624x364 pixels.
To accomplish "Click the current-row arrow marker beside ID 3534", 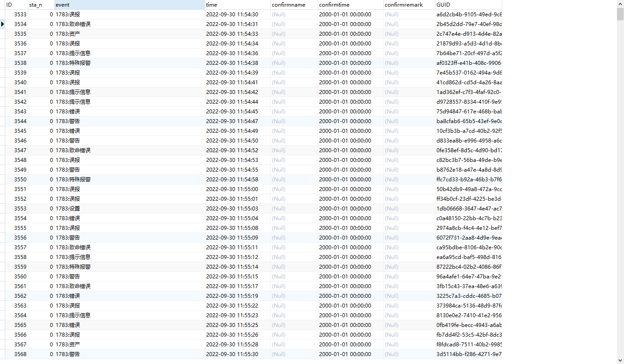I will [3, 24].
